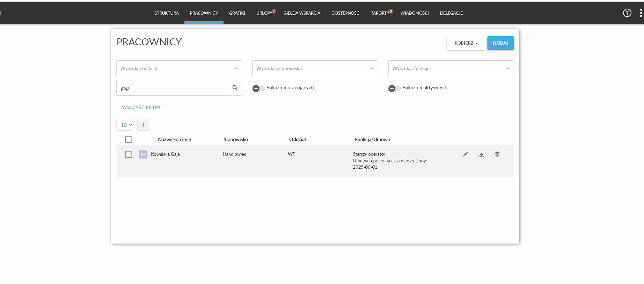Click the Dodaj button

[501, 43]
